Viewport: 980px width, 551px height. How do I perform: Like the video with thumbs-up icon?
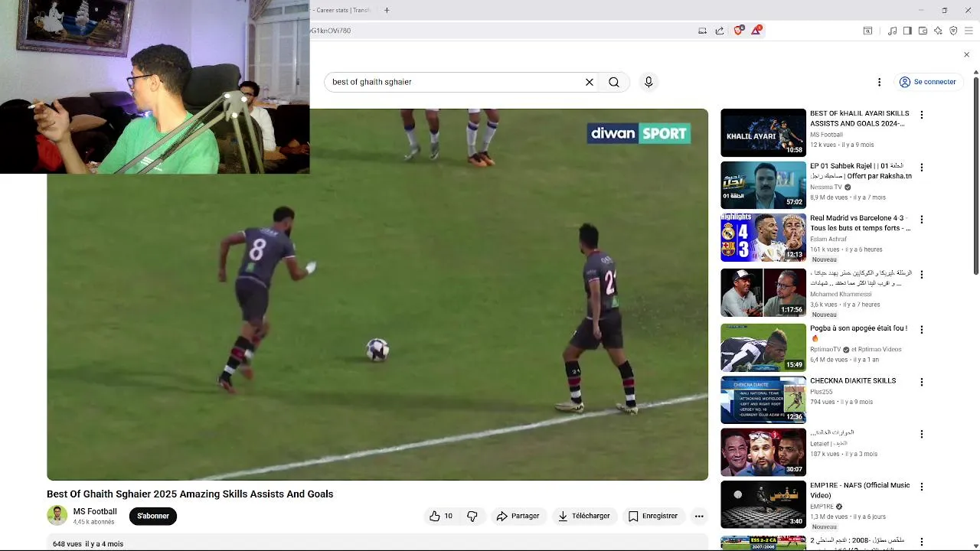(x=441, y=516)
